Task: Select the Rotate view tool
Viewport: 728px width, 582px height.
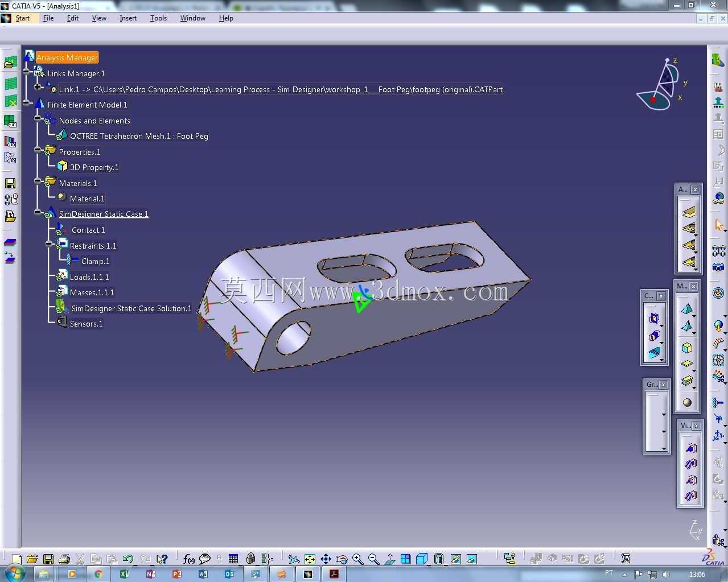Action: point(342,559)
